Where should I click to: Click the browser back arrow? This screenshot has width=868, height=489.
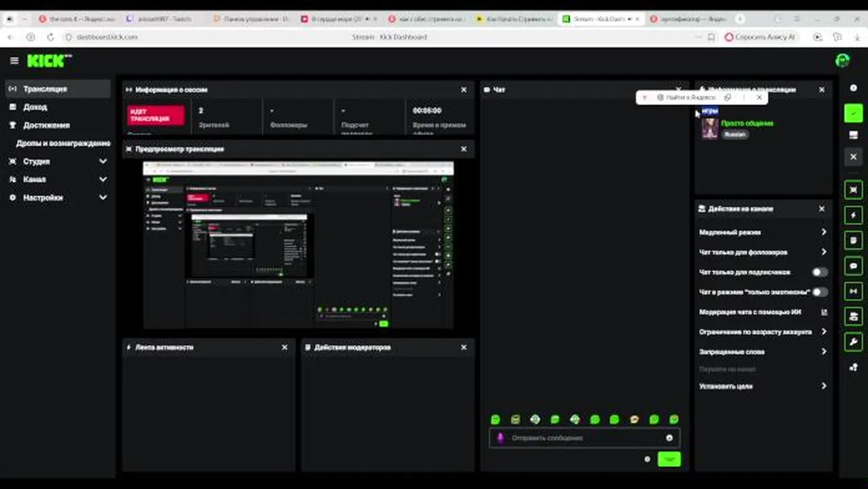11,37
